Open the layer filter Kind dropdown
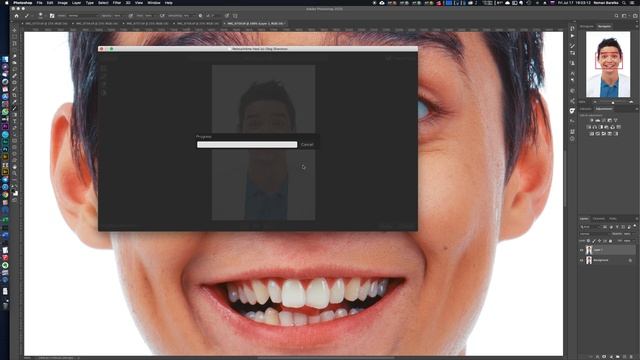The height and width of the screenshot is (360, 640). click(590, 227)
